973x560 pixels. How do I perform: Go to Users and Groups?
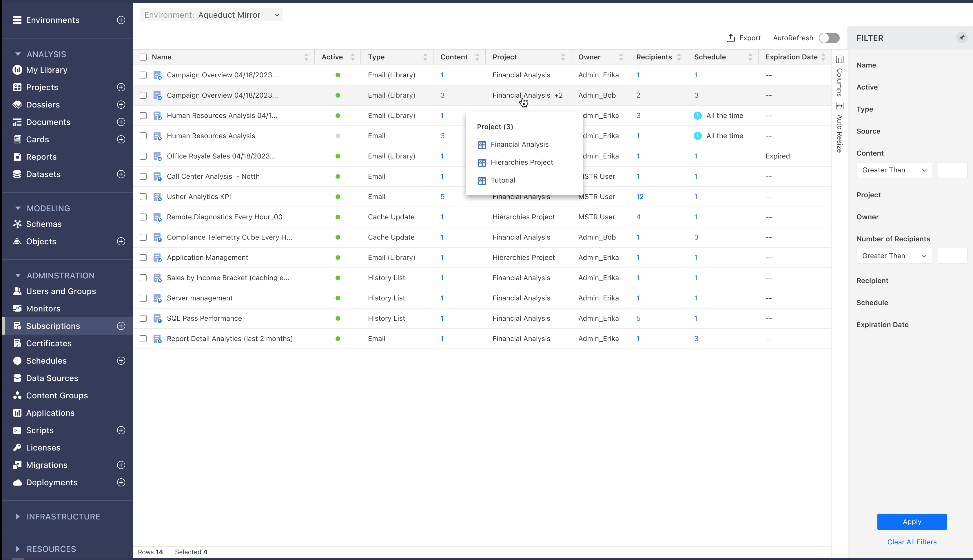pos(61,291)
